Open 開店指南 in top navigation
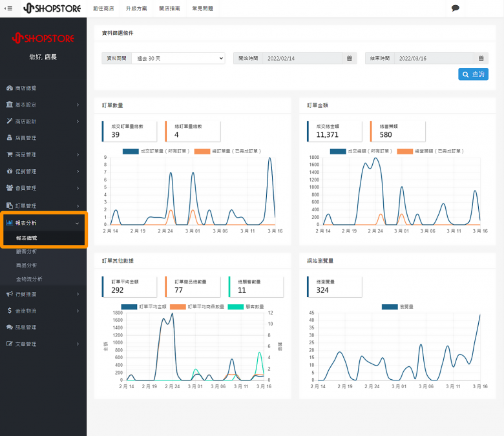The image size is (504, 436). tap(169, 8)
